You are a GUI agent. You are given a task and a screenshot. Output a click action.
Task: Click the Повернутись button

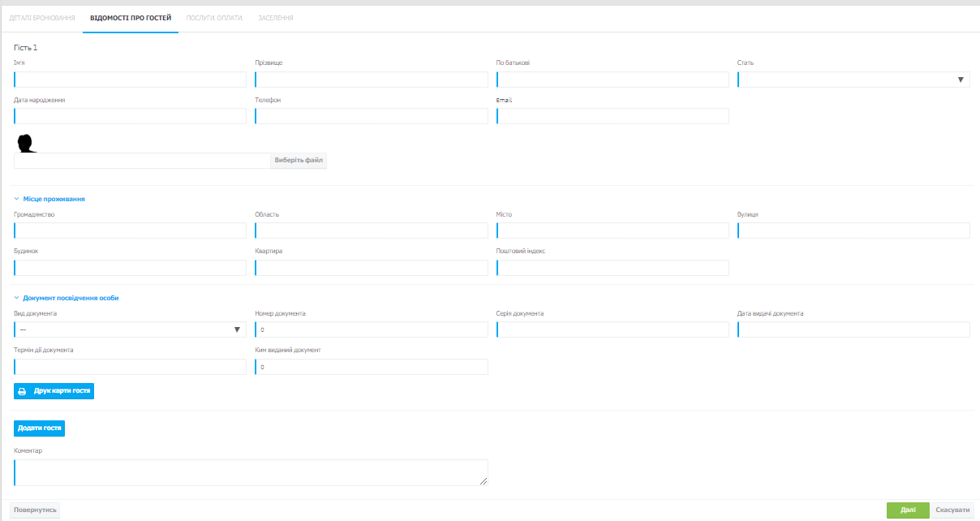click(x=35, y=510)
